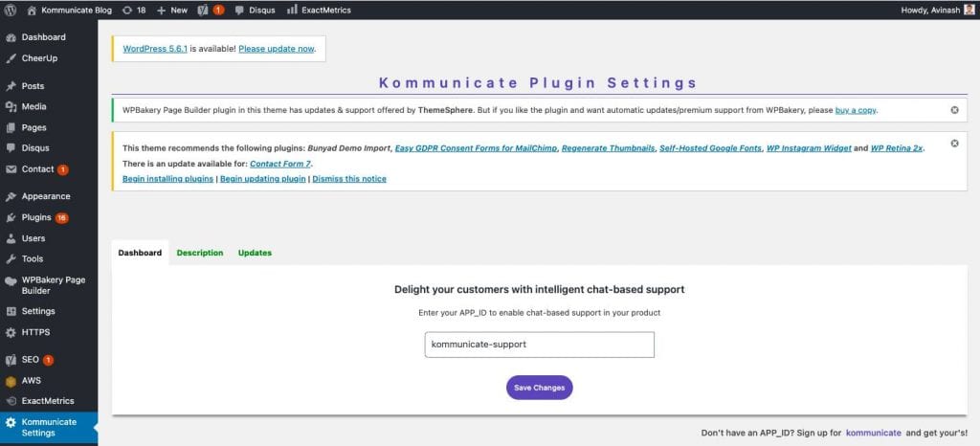Switch to the Updates tab
This screenshot has width=980, height=446.
(255, 253)
